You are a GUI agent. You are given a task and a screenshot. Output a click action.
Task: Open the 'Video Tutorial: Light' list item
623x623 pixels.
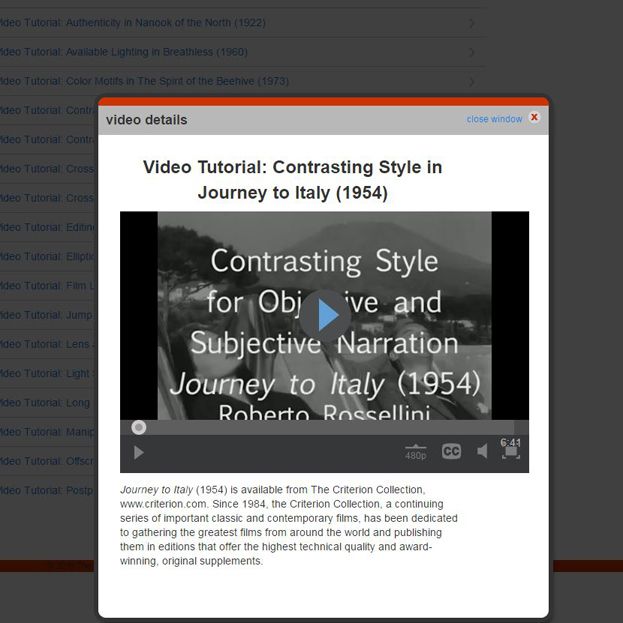[47, 373]
